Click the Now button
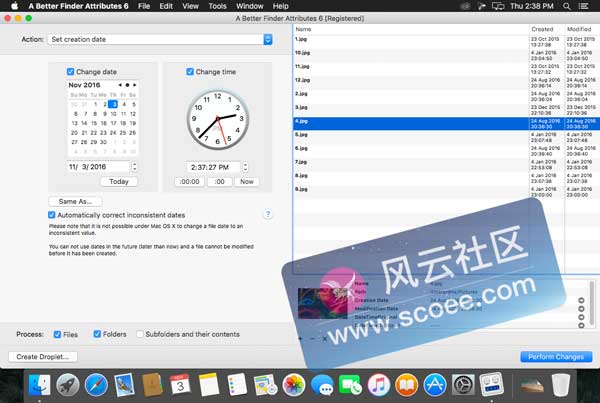The width and height of the screenshot is (600, 403). click(246, 182)
